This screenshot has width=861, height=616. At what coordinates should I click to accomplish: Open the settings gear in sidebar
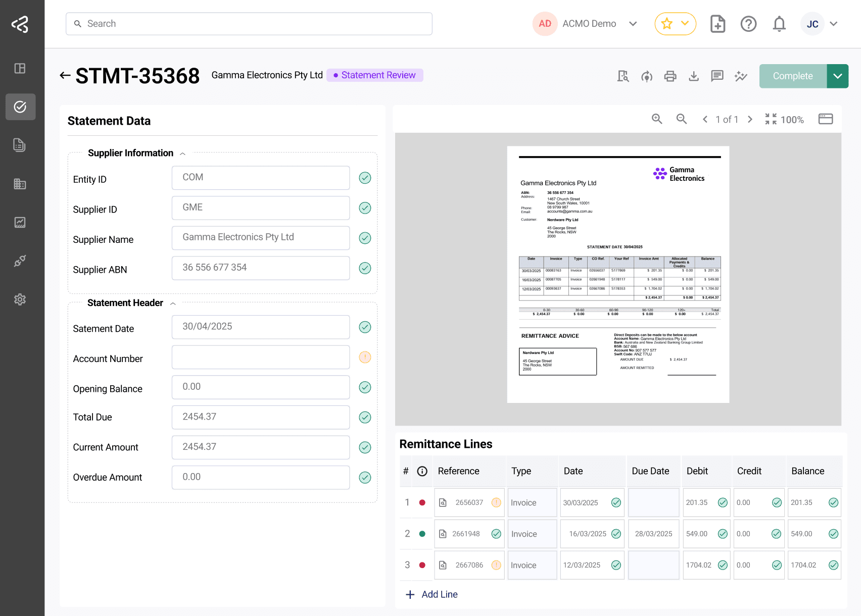tap(20, 299)
